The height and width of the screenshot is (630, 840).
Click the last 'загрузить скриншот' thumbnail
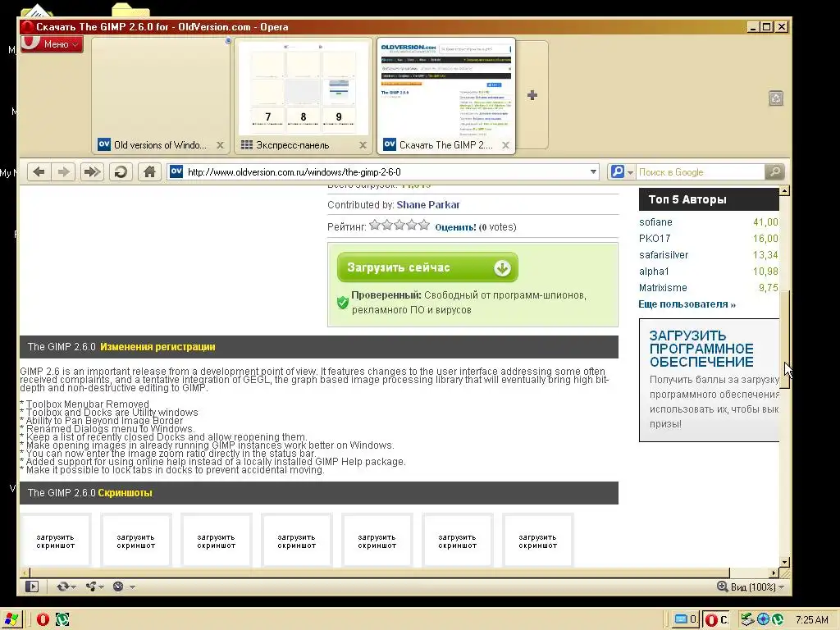[538, 541]
